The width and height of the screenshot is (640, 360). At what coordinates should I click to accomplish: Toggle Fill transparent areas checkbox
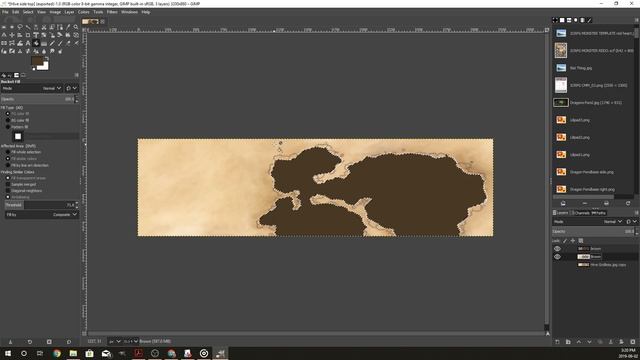coord(8,178)
